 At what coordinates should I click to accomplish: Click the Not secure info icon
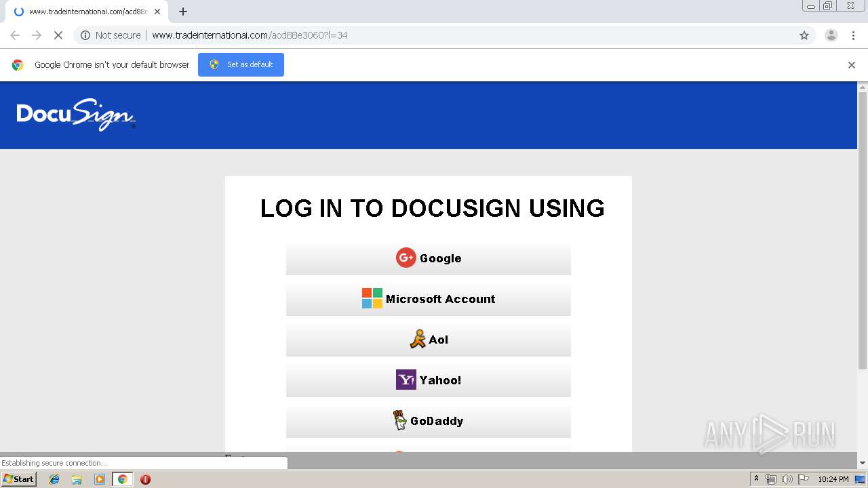pos(85,35)
